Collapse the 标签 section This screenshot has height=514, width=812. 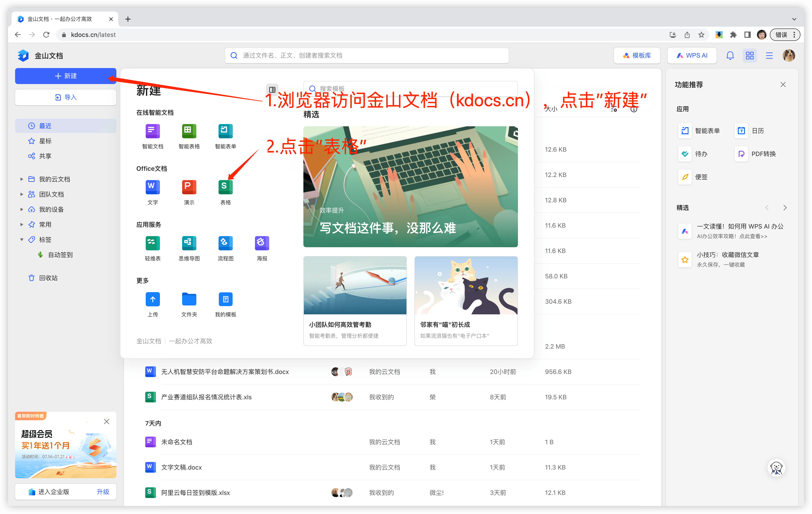click(x=22, y=240)
